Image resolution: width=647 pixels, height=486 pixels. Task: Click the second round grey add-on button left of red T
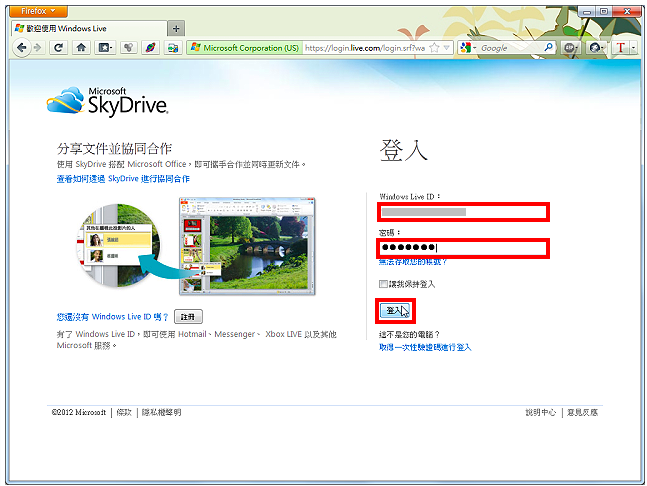tap(596, 48)
